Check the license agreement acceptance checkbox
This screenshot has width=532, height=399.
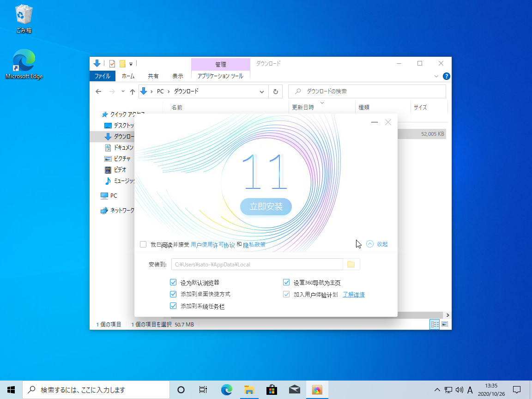(x=143, y=244)
